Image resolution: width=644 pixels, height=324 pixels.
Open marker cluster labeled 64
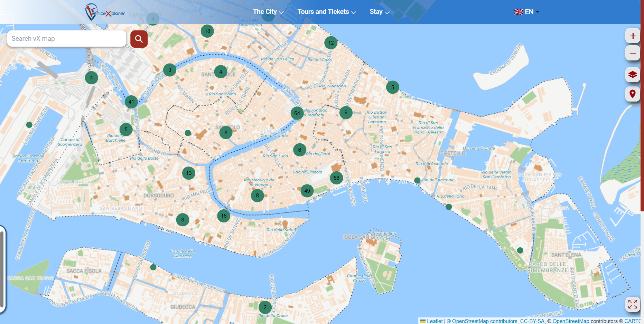(297, 113)
